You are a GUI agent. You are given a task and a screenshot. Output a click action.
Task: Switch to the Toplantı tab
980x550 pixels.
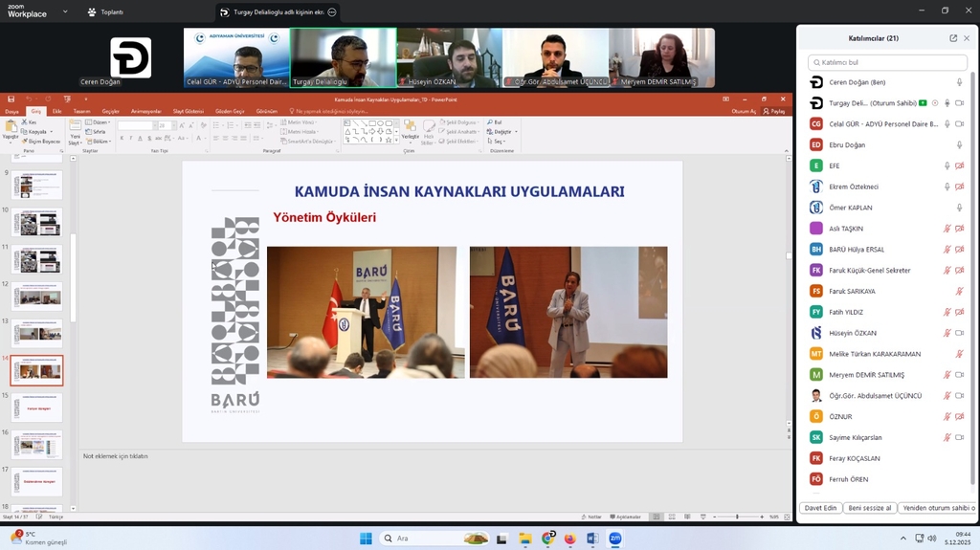(x=105, y=12)
